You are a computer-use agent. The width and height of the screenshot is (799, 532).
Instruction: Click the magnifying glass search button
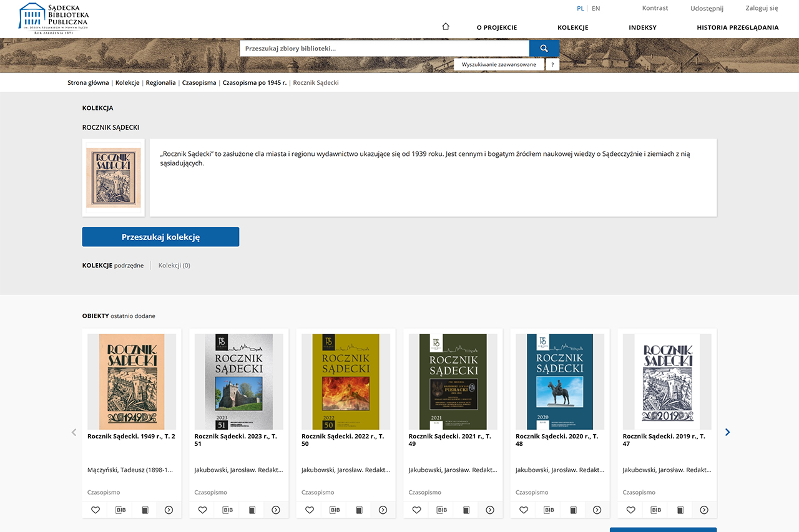click(544, 49)
